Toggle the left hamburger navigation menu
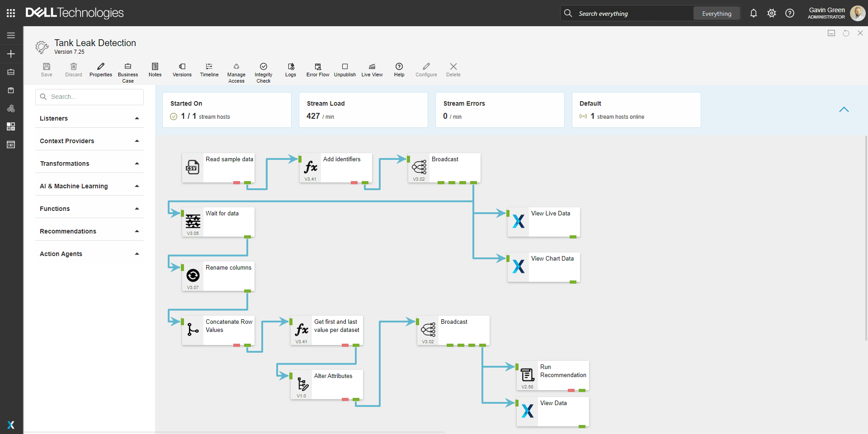This screenshot has height=434, width=868. [x=11, y=35]
